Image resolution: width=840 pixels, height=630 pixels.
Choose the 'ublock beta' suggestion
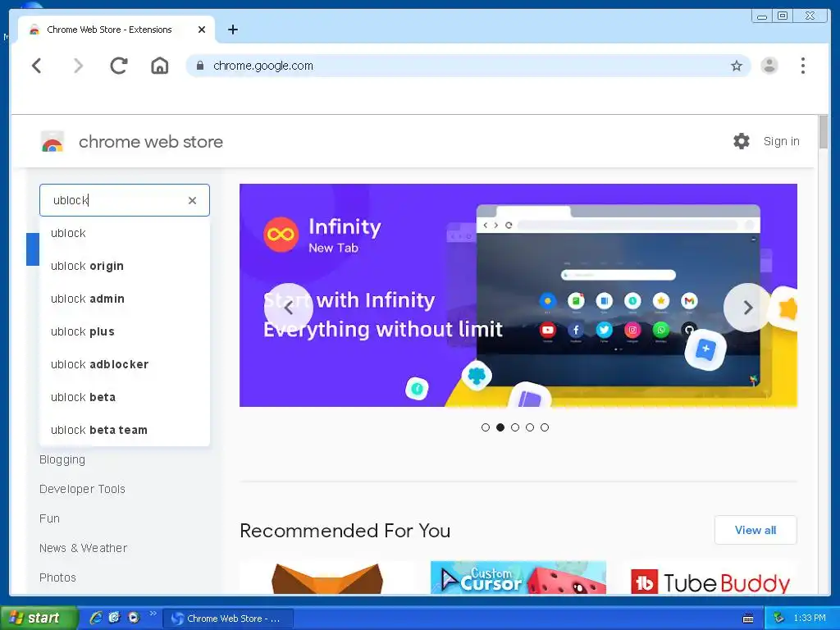(x=125, y=397)
